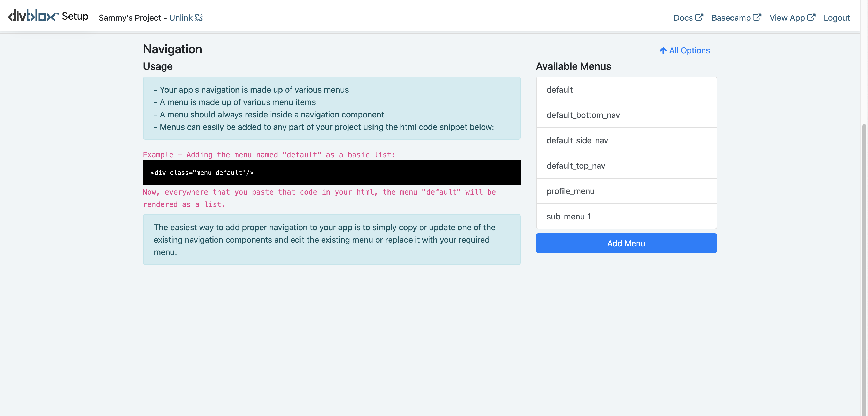Unlink Sammy's Project
This screenshot has width=868, height=416.
pyautogui.click(x=186, y=18)
